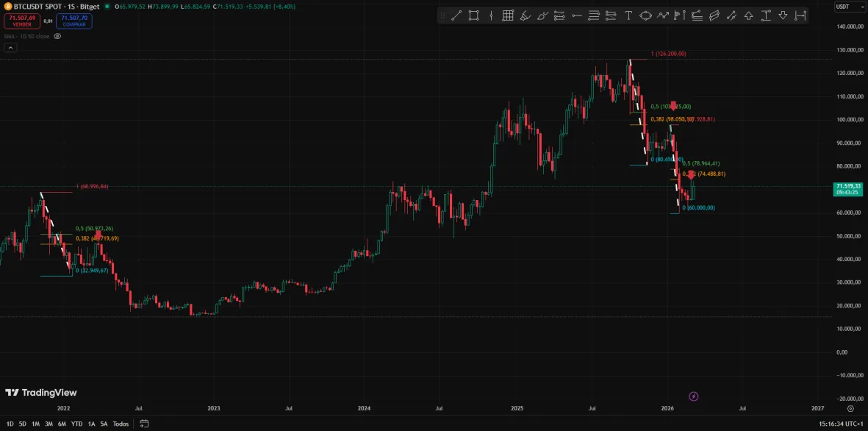Select the arrow down marker tool
Viewport: 868px width, 431px height.
[x=783, y=15]
